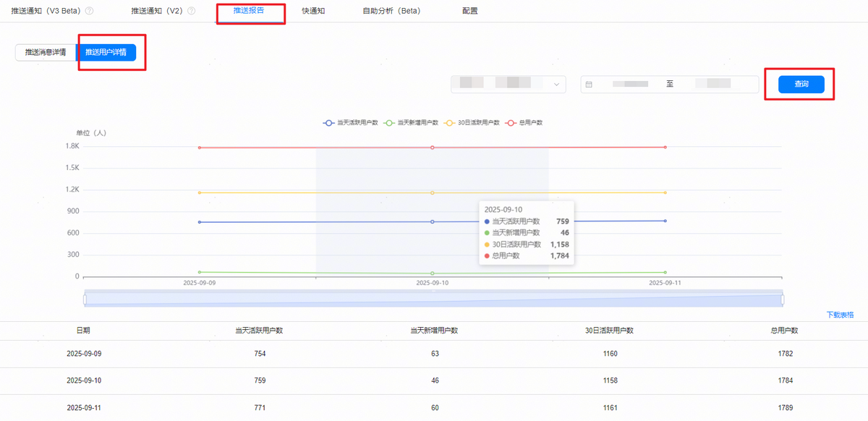Click the 查询 button
The width and height of the screenshot is (868, 421).
(x=801, y=85)
